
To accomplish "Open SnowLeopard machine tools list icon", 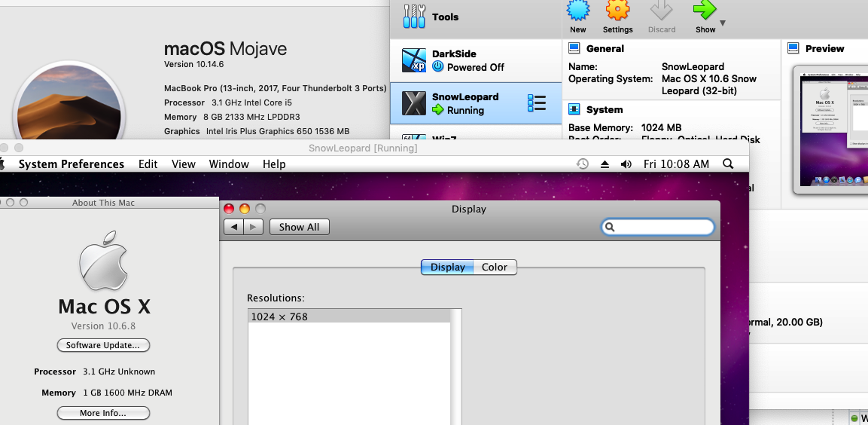I will click(x=537, y=103).
